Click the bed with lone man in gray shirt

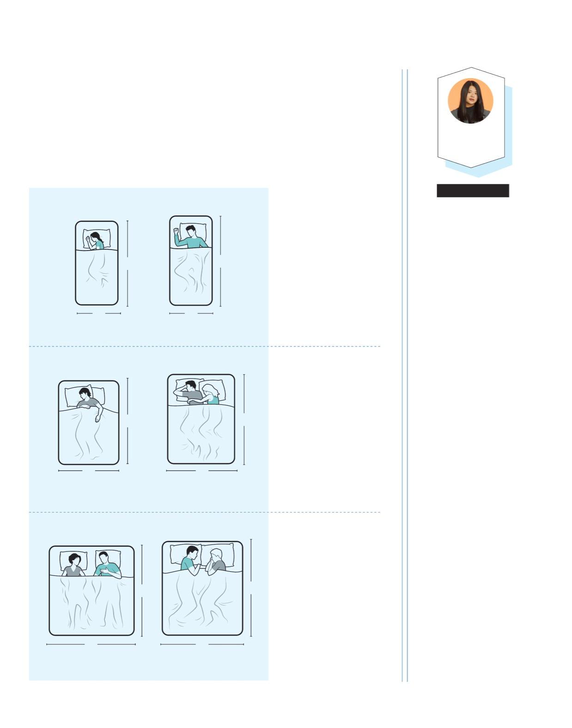89,422
